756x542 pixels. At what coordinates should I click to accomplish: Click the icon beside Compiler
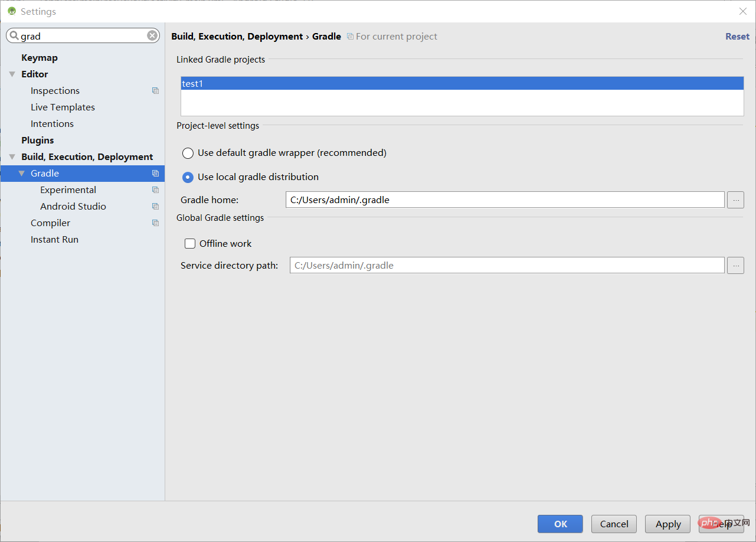[x=155, y=223]
